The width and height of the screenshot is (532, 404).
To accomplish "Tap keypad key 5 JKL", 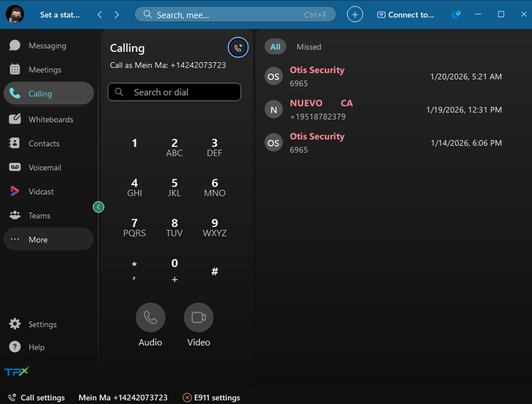I will point(174,187).
